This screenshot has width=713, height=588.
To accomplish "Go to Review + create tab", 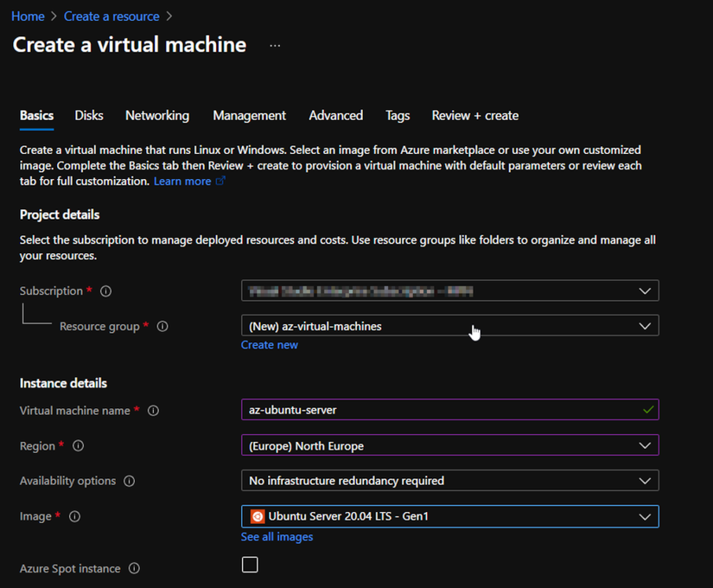I will click(475, 116).
